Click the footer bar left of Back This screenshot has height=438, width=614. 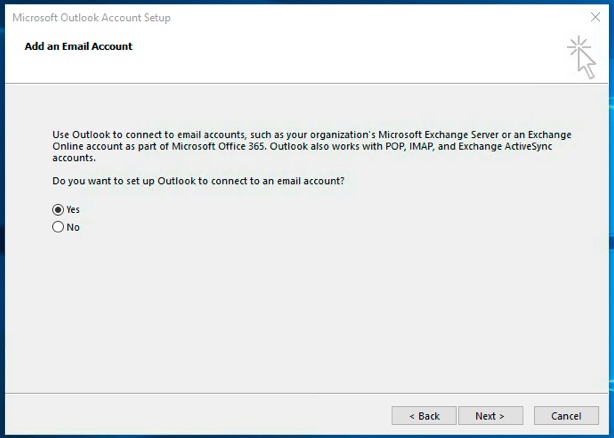pos(196,415)
